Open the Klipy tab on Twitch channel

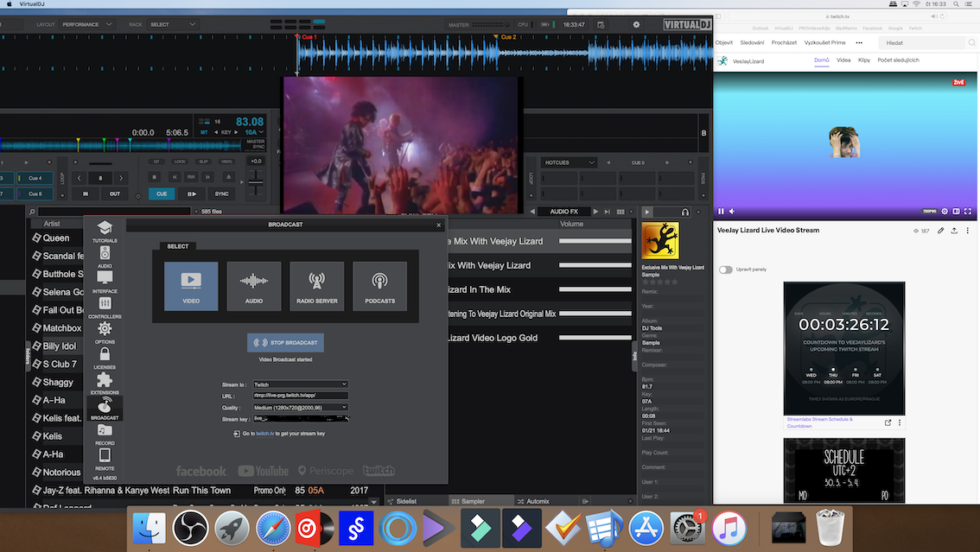point(864,60)
